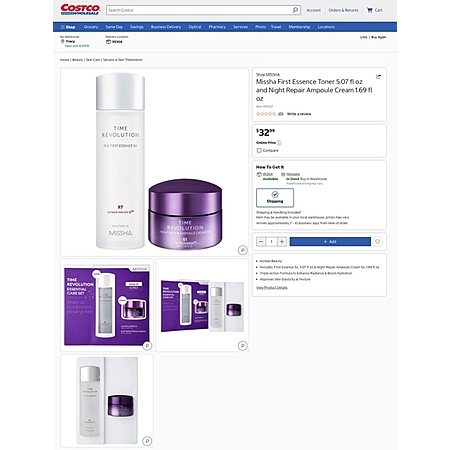Go to the Pharmacy navigation item

point(217,27)
